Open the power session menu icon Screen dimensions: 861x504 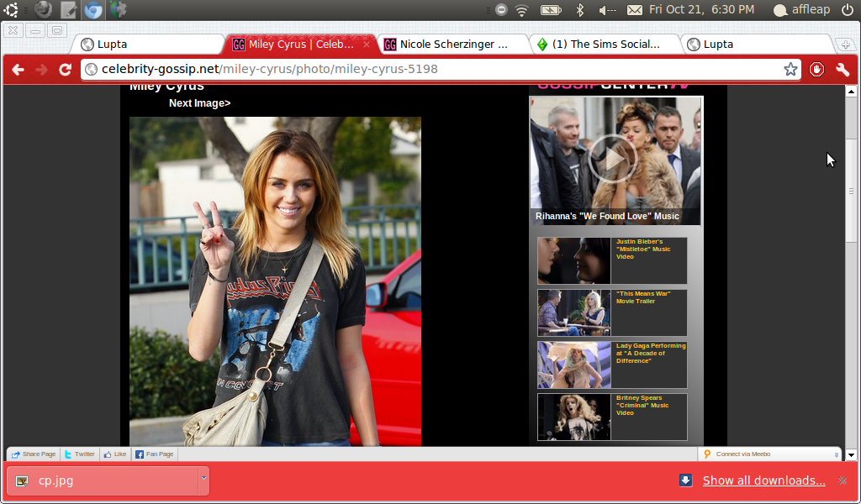(x=848, y=10)
